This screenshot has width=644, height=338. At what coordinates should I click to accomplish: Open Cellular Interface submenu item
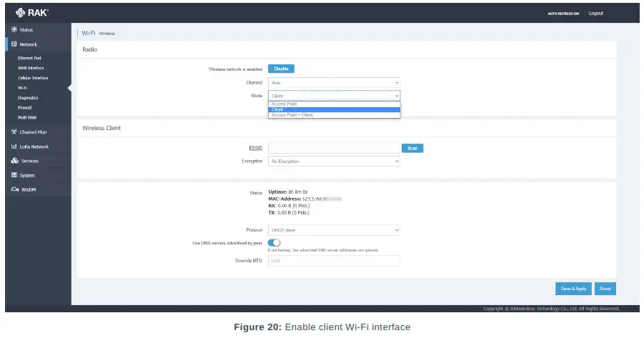pos(33,78)
